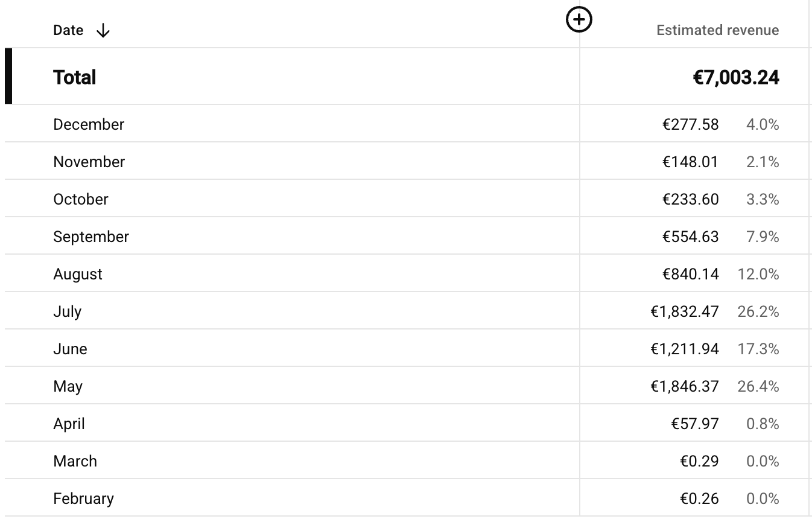Screen dimensions: 812x519
Task: Click July's revenue €1,832.47 cell
Action: click(684, 311)
